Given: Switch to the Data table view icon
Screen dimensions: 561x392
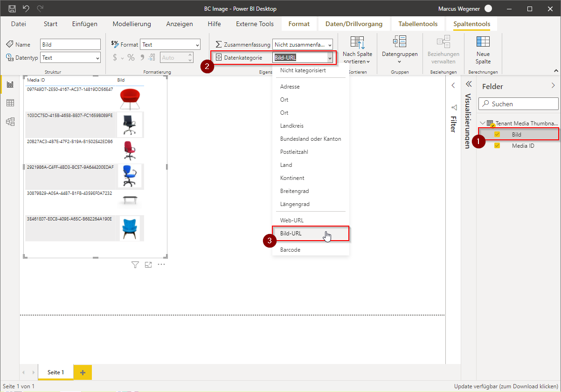Looking at the screenshot, I should pos(10,103).
